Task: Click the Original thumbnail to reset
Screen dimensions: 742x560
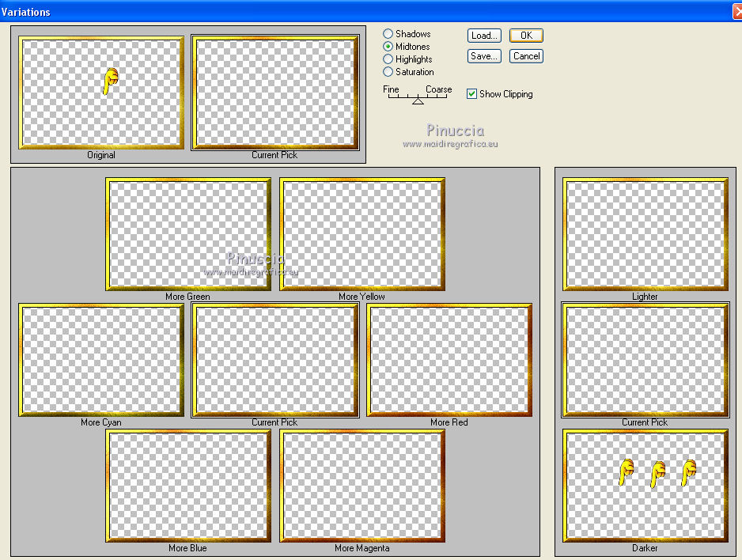Action: point(101,93)
